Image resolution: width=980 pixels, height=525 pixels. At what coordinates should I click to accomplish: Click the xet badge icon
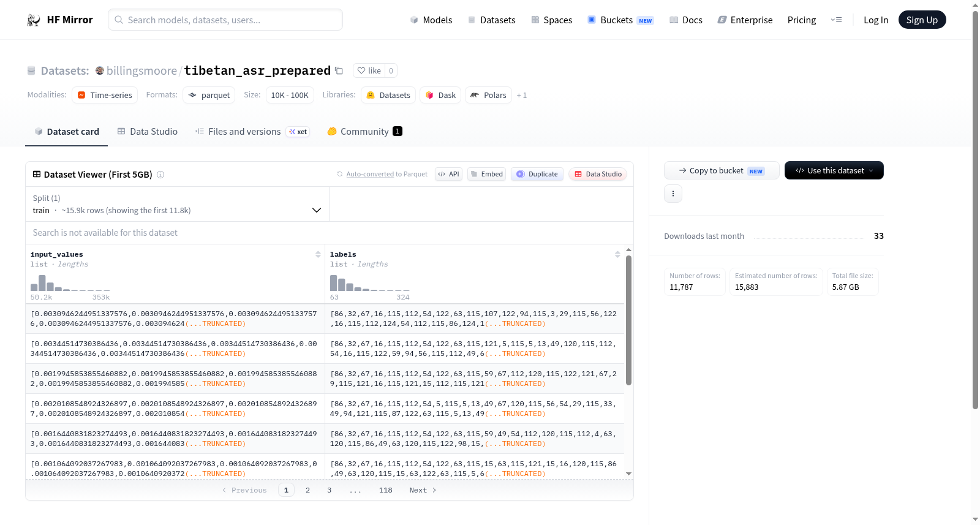click(x=298, y=132)
